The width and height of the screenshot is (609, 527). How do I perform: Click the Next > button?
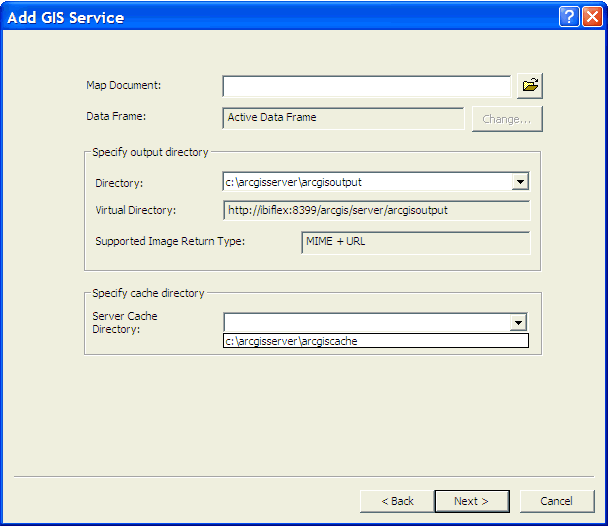pos(471,501)
